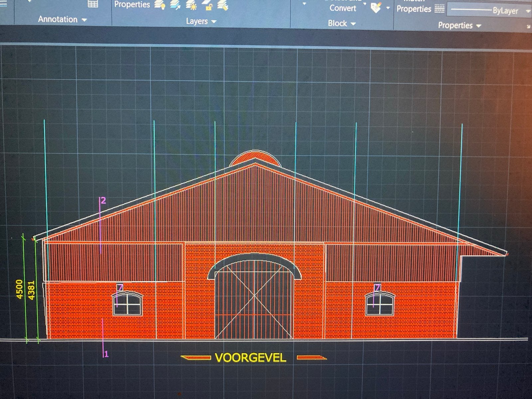Click the Match Properties button
The image size is (532, 399).
pyautogui.click(x=414, y=9)
